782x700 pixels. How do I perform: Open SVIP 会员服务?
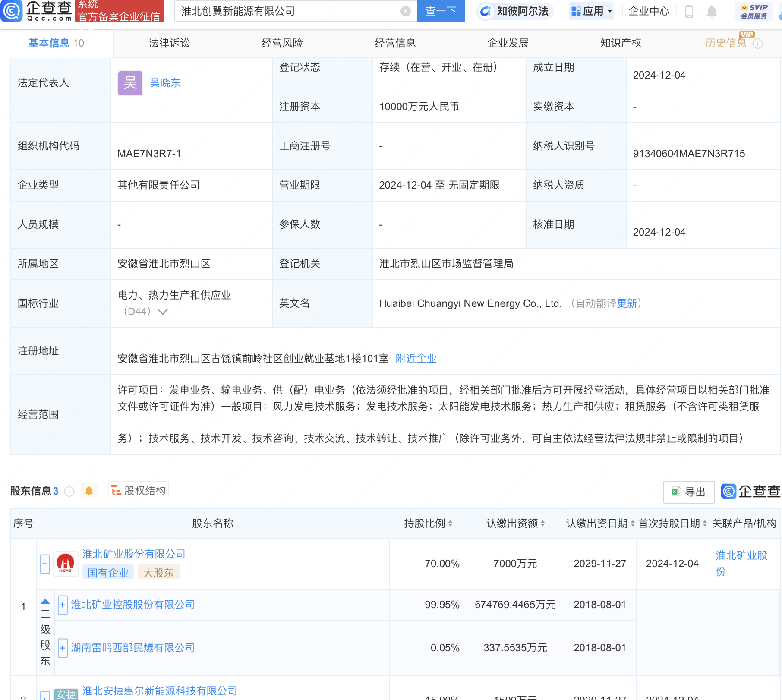(x=754, y=12)
